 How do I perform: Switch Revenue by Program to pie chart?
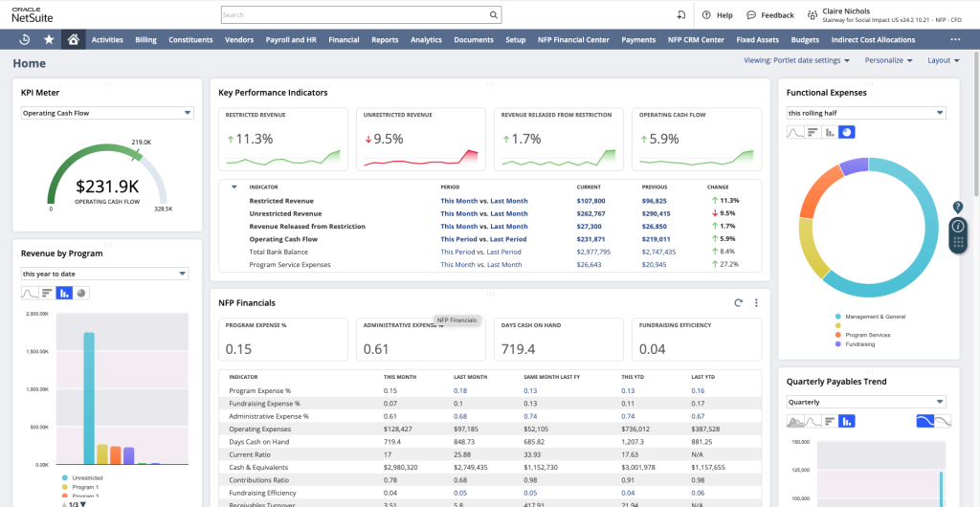click(81, 293)
